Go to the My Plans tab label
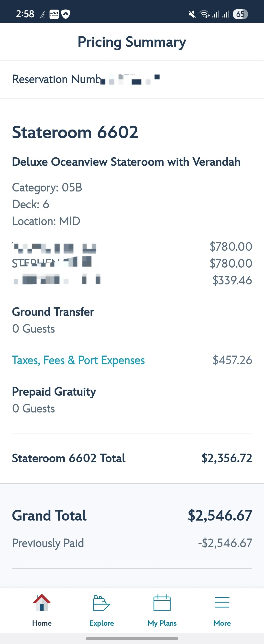 point(162,623)
